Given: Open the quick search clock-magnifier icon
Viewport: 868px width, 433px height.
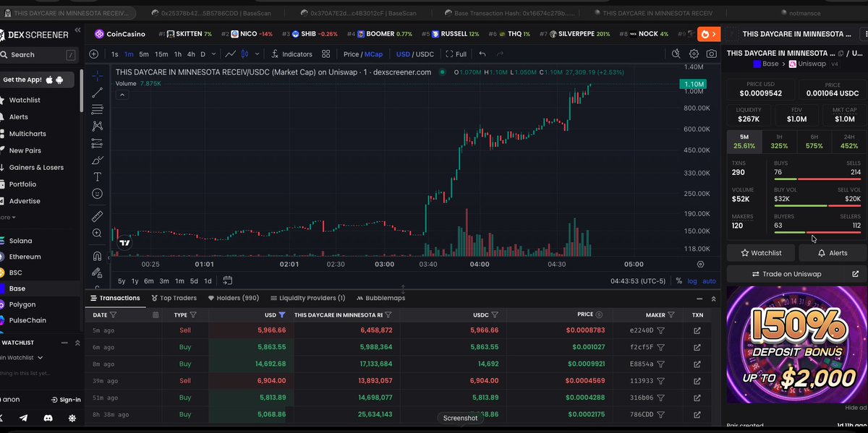Looking at the screenshot, I should pos(676,54).
